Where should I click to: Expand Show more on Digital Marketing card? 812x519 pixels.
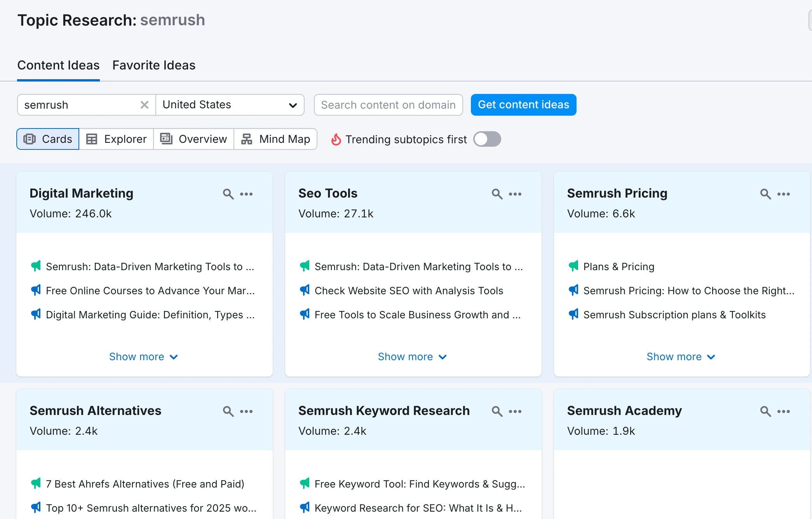tap(143, 357)
